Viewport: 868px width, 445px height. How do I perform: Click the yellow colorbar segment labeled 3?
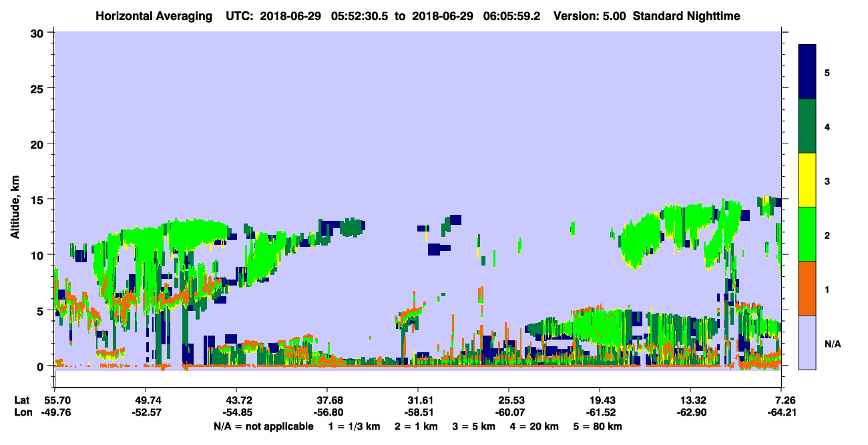pos(807,180)
